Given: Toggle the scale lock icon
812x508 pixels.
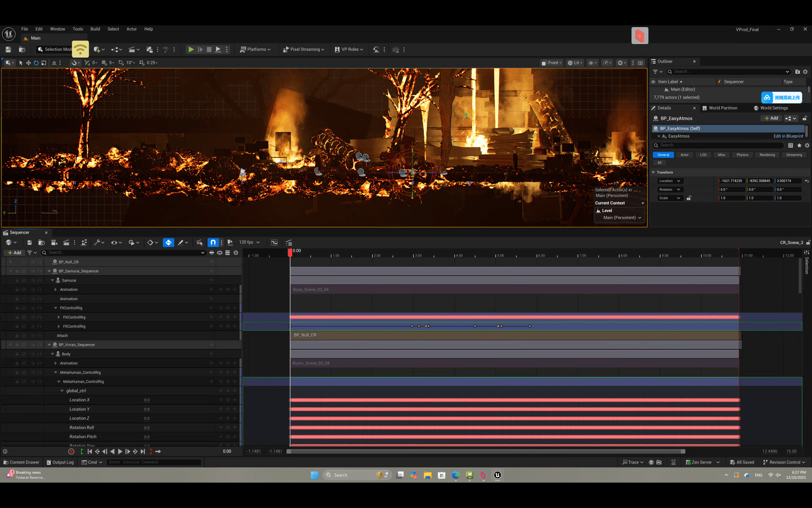Looking at the screenshot, I should [x=689, y=198].
